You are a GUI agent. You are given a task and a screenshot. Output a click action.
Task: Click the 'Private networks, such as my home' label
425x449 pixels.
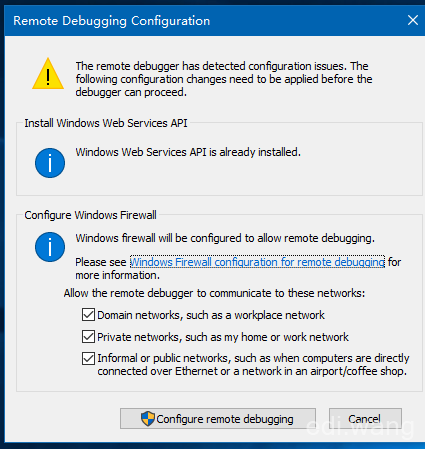(223, 337)
